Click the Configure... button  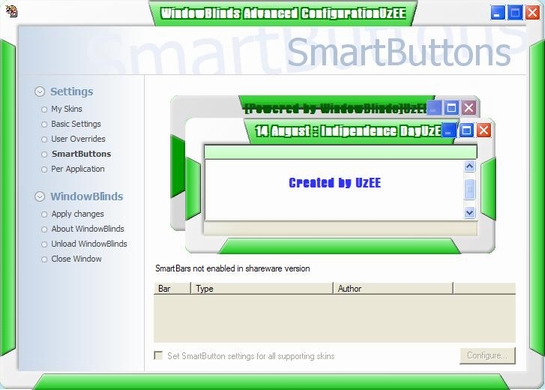(x=487, y=356)
